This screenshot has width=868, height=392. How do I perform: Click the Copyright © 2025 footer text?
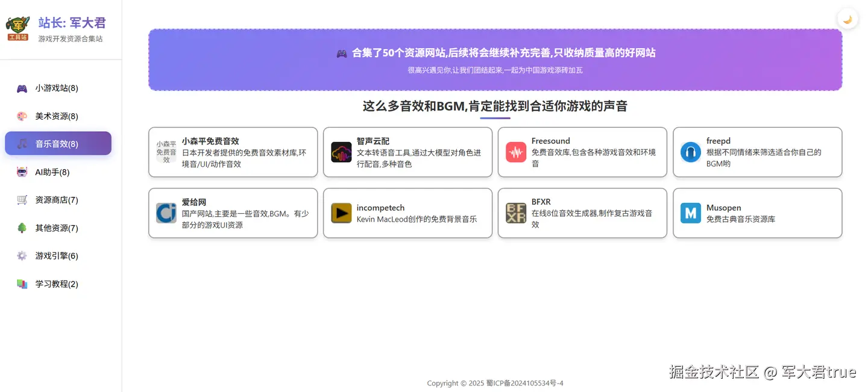pos(455,383)
